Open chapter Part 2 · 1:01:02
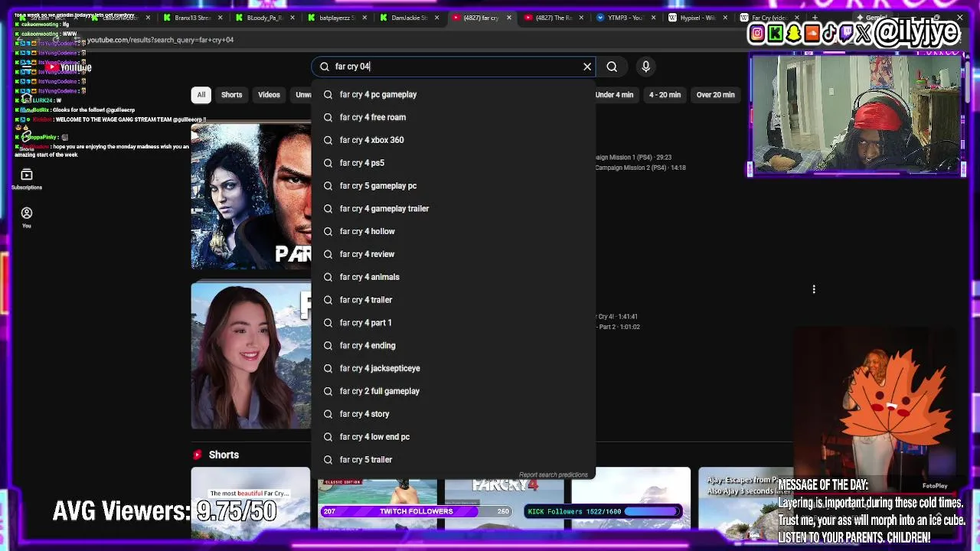Screen dimensions: 980x551 point(619,327)
